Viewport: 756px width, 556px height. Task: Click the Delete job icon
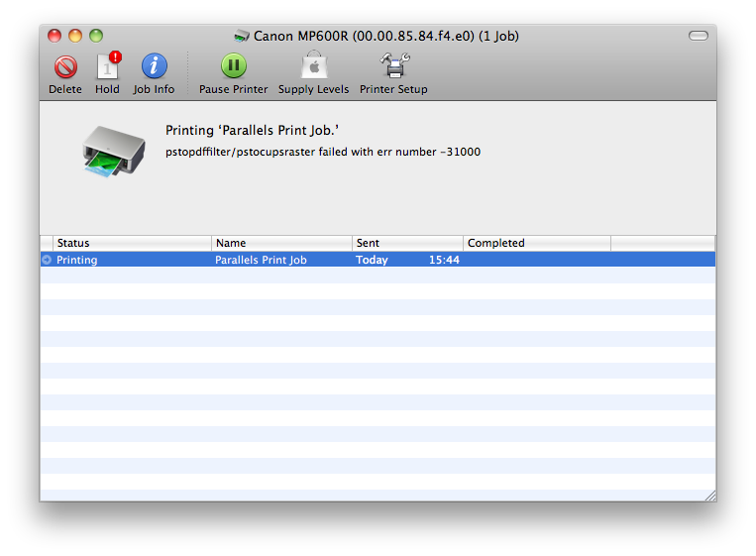coord(65,66)
